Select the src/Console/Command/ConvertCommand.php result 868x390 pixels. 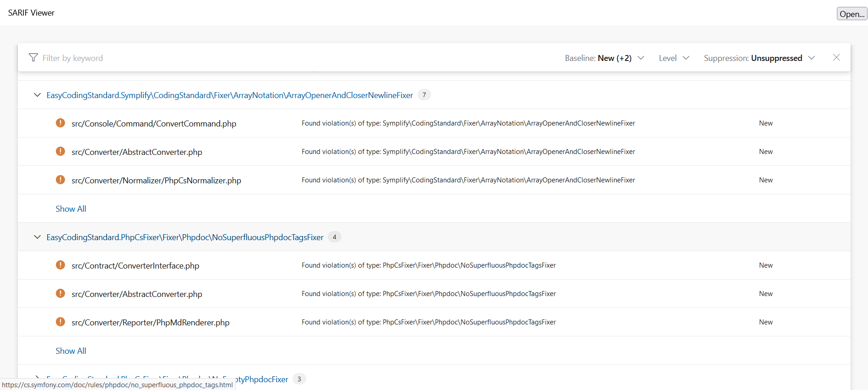[154, 124]
